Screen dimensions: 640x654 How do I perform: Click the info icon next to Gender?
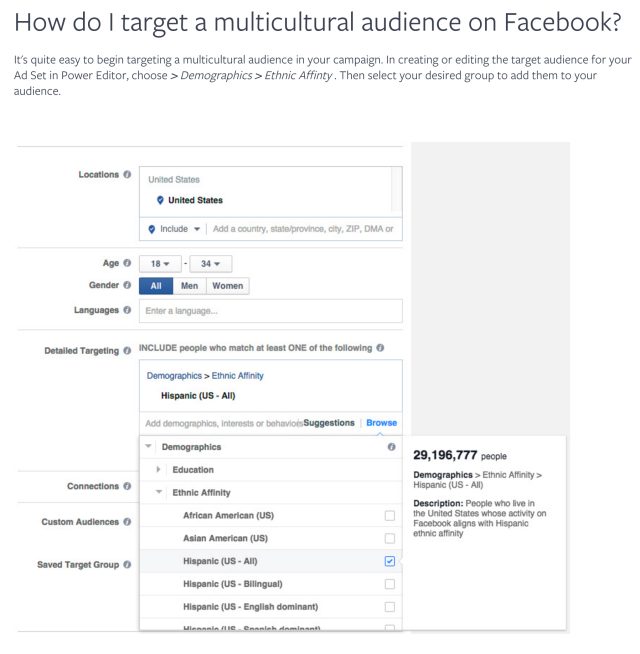(127, 285)
